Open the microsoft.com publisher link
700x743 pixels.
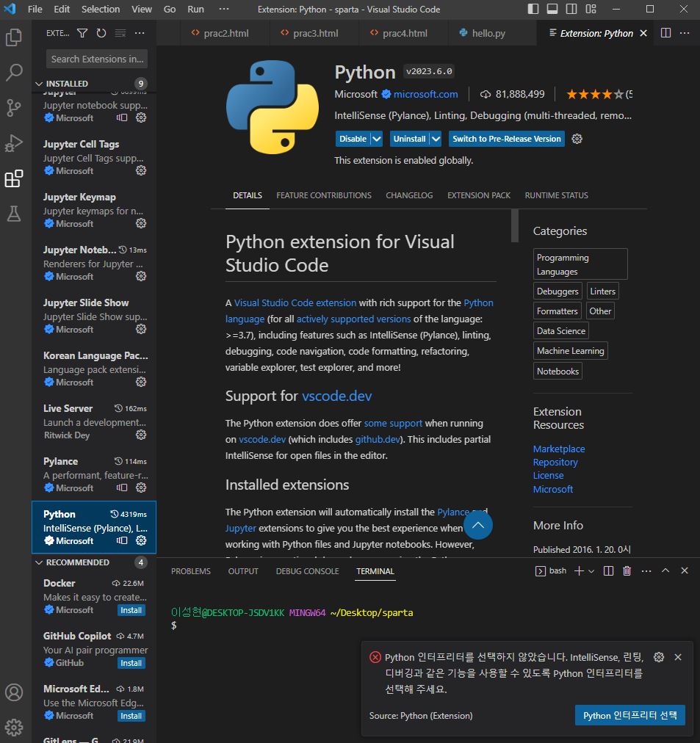[425, 94]
